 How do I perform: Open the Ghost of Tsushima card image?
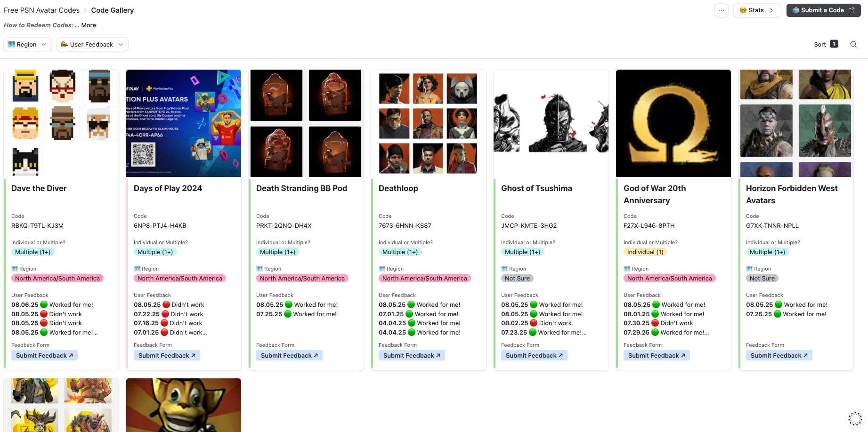click(551, 123)
